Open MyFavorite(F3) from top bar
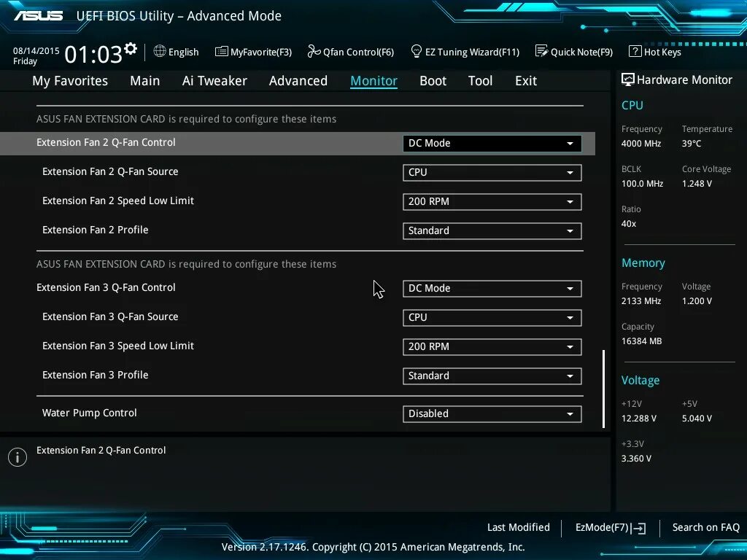The height and width of the screenshot is (560, 747). pyautogui.click(x=253, y=52)
